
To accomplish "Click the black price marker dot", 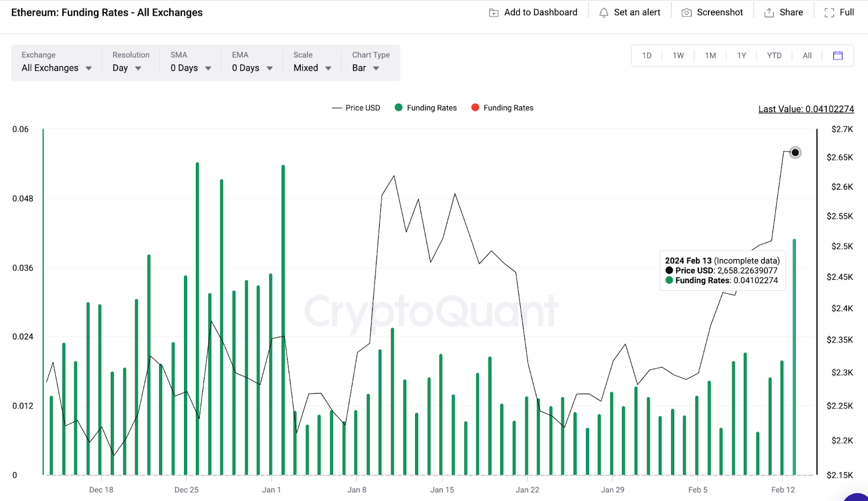I will coord(795,152).
